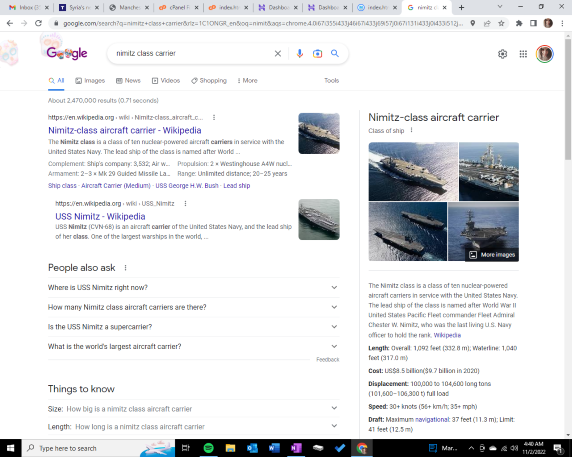This screenshot has height=457, width=572.
Task: Follow the 'Ship class' link
Action: tap(62, 186)
